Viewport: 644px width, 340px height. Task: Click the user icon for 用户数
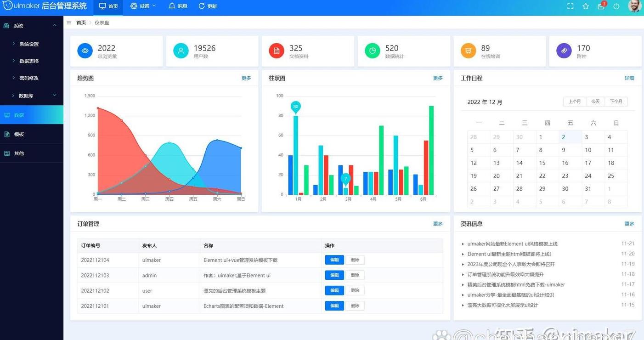[181, 51]
